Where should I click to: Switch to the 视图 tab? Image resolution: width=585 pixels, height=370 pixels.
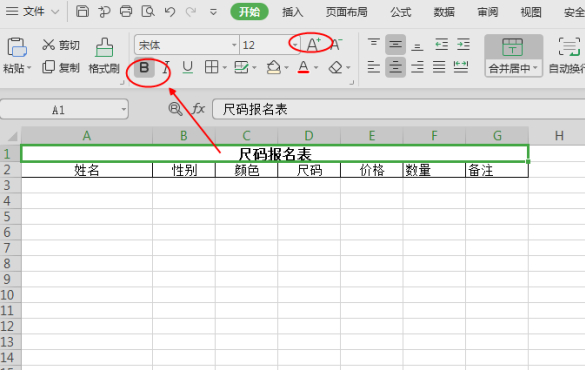pos(531,12)
